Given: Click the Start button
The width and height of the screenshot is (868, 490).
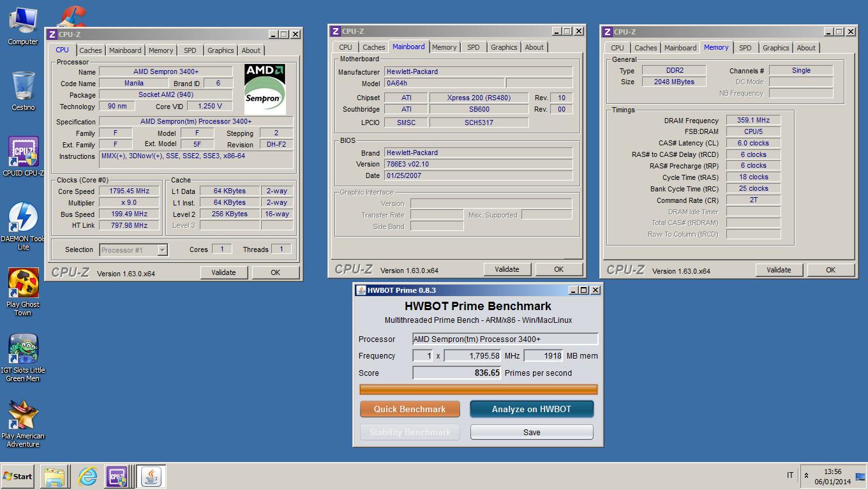Looking at the screenshot, I should coord(17,477).
